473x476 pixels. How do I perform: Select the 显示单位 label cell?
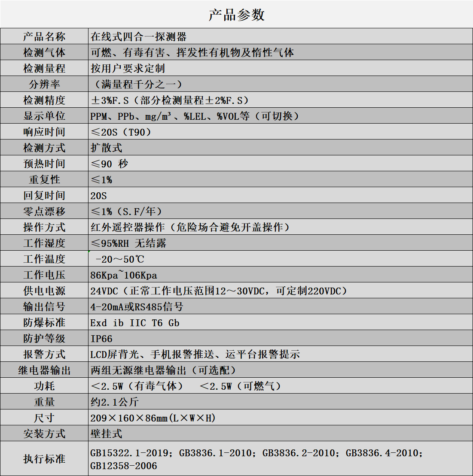(x=44, y=116)
